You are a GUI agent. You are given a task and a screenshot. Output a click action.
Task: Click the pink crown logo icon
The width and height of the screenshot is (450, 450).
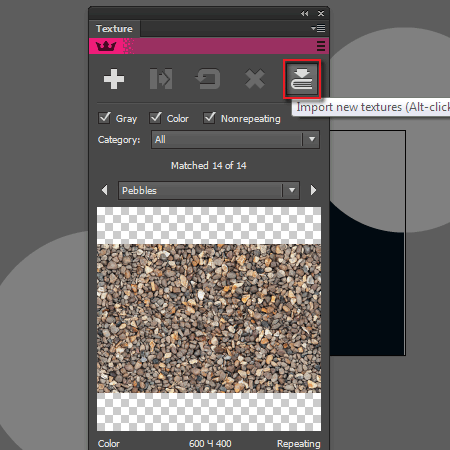click(x=106, y=46)
